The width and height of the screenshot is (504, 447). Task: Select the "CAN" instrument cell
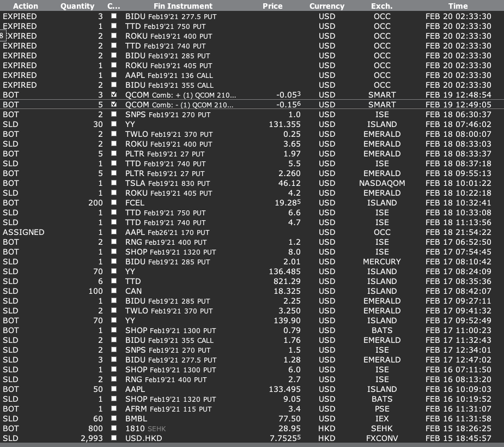[133, 291]
